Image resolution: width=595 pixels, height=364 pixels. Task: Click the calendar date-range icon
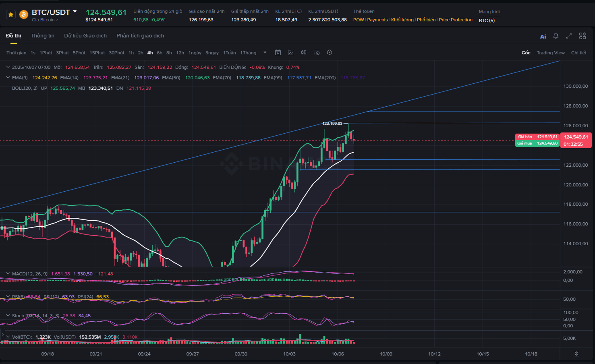click(x=278, y=53)
